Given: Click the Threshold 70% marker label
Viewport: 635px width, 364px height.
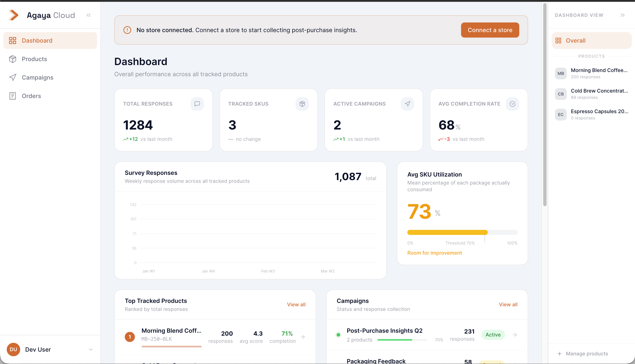Looking at the screenshot, I should point(460,243).
